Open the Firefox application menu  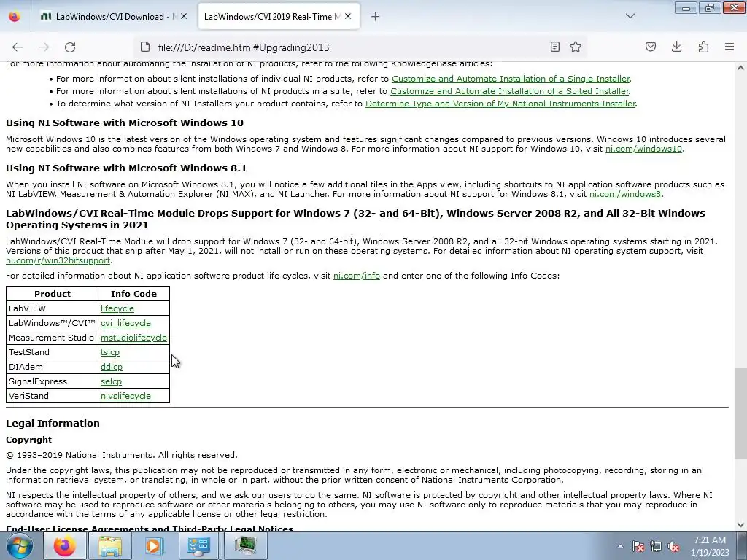[729, 47]
